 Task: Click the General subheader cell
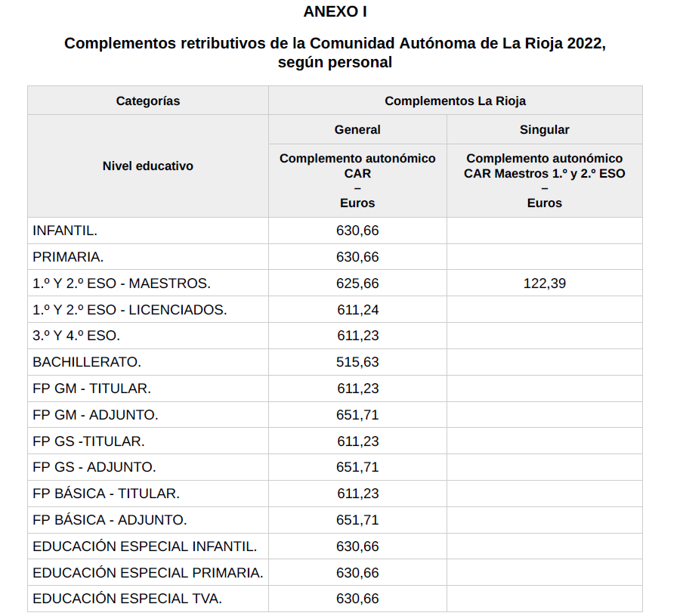[357, 129]
